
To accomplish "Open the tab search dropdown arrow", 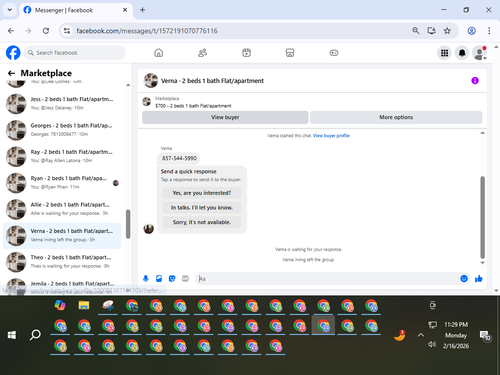I will point(10,10).
